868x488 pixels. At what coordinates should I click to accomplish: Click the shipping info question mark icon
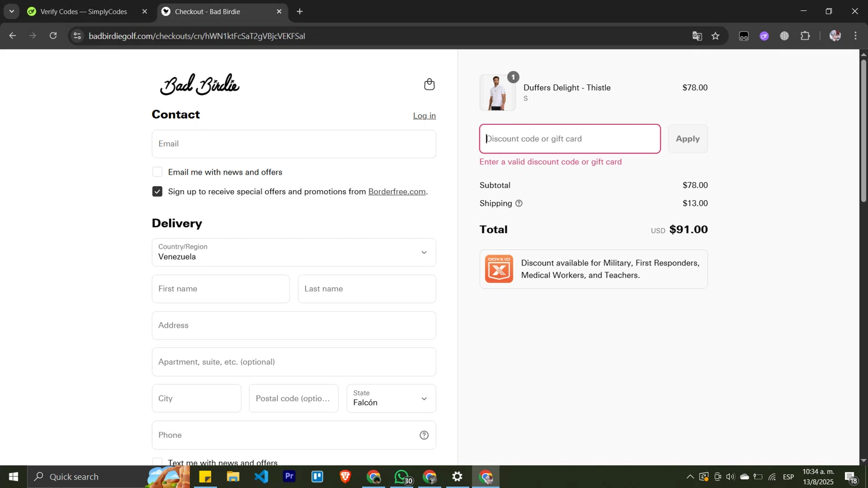point(519,204)
